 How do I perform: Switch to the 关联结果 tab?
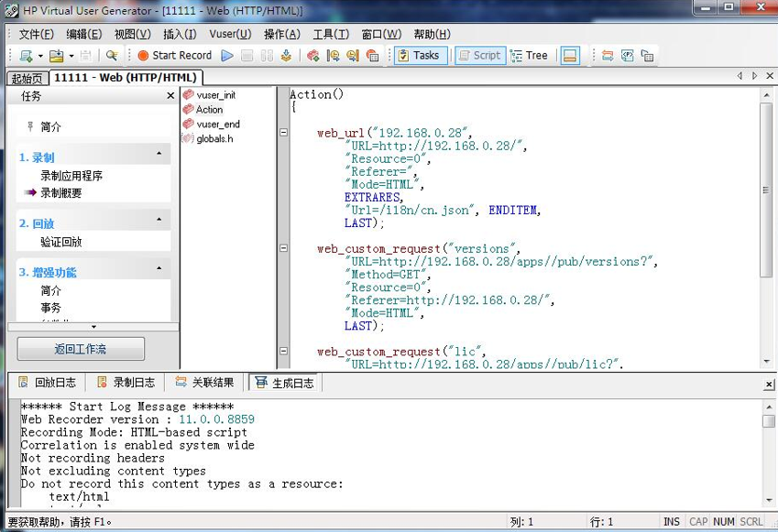204,382
